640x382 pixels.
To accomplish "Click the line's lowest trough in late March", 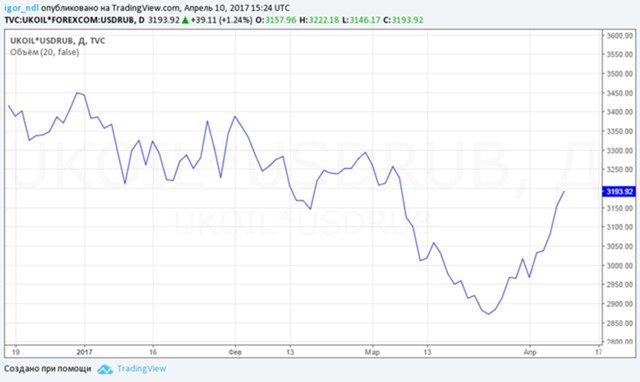I will 489,314.
